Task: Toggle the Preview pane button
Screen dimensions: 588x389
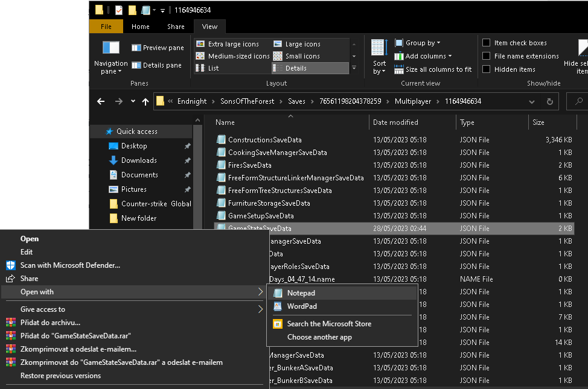Action: [158, 48]
